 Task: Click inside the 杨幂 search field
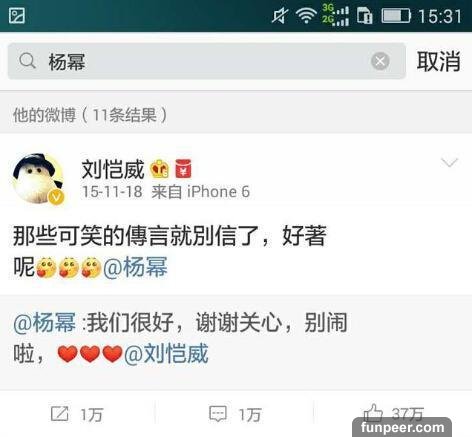pos(207,61)
